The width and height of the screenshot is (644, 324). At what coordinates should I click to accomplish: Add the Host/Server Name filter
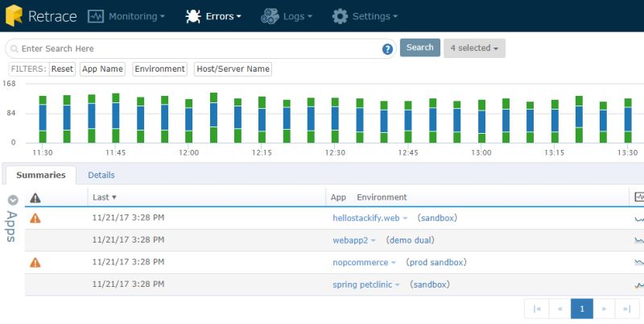coord(233,69)
